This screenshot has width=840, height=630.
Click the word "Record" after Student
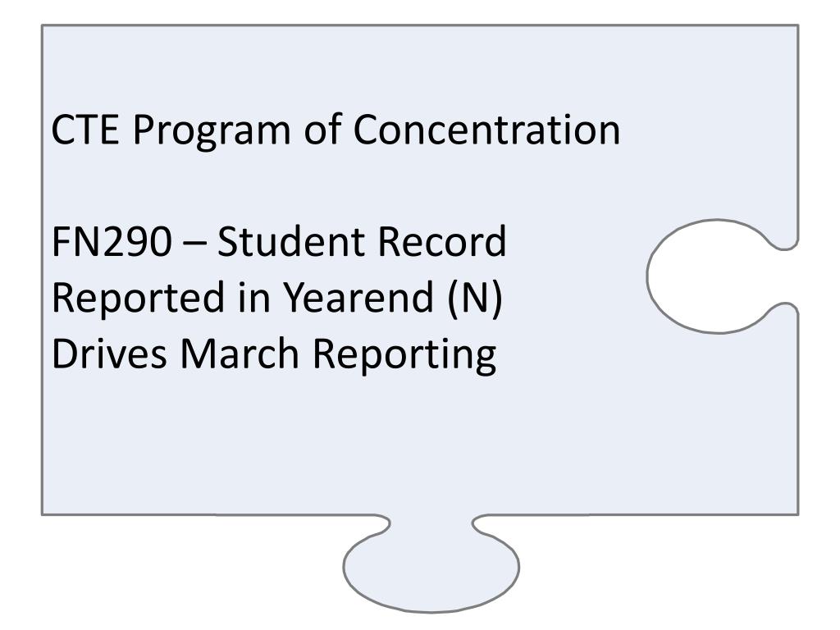442,242
